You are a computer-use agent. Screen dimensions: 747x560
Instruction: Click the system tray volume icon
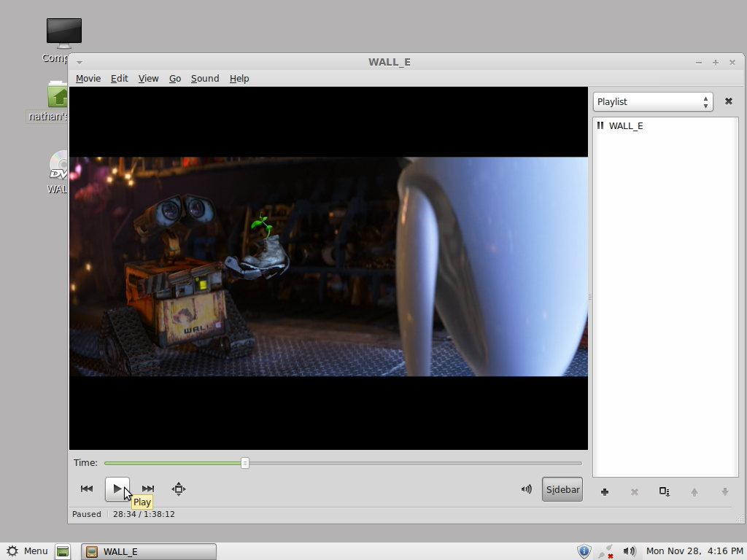(x=630, y=551)
